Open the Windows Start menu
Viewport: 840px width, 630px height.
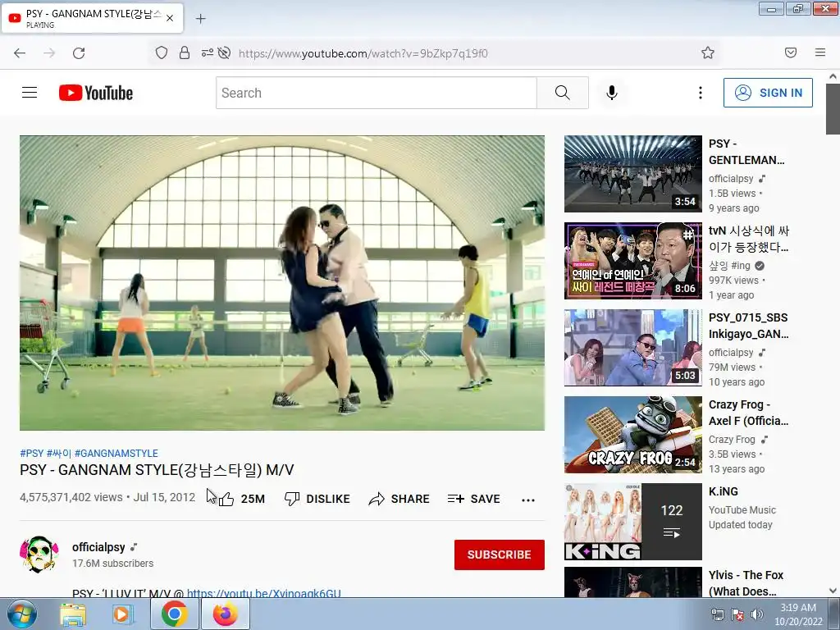pos(22,614)
